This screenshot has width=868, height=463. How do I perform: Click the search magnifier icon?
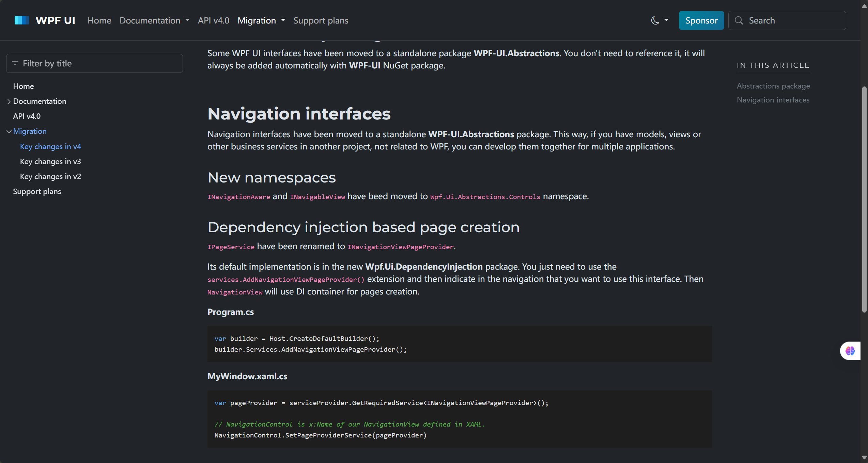(x=739, y=20)
